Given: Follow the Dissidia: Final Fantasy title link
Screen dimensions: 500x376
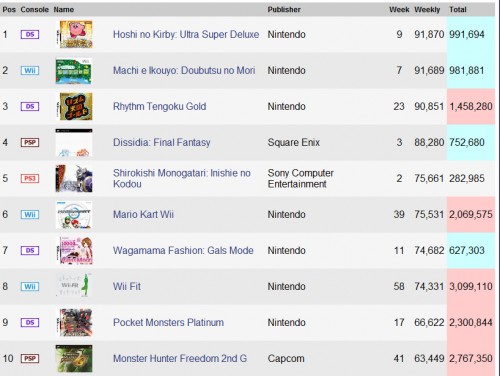Looking at the screenshot, I should (x=162, y=142).
